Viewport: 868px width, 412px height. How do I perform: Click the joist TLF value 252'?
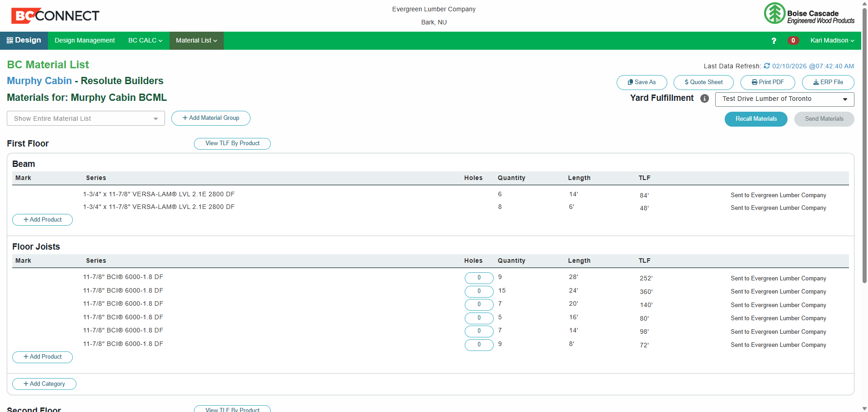pyautogui.click(x=646, y=278)
